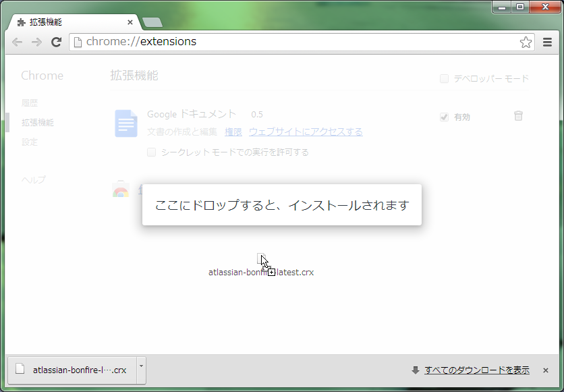This screenshot has width=564, height=392.
Task: Select 拡張機能 in the sidebar
Action: point(37,123)
